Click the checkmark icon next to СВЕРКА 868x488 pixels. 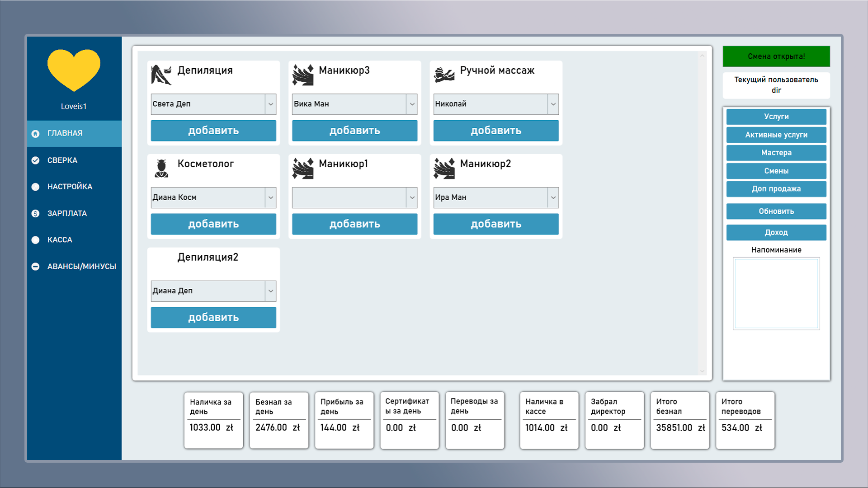(36, 160)
